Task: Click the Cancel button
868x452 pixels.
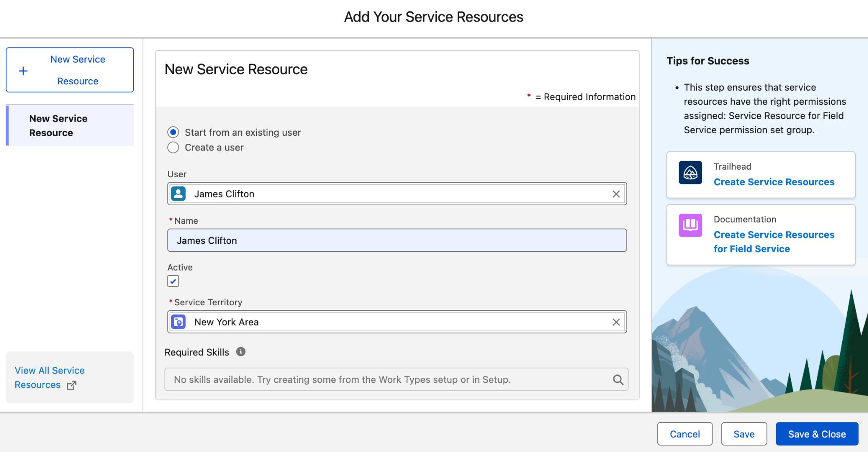Action: [x=685, y=434]
